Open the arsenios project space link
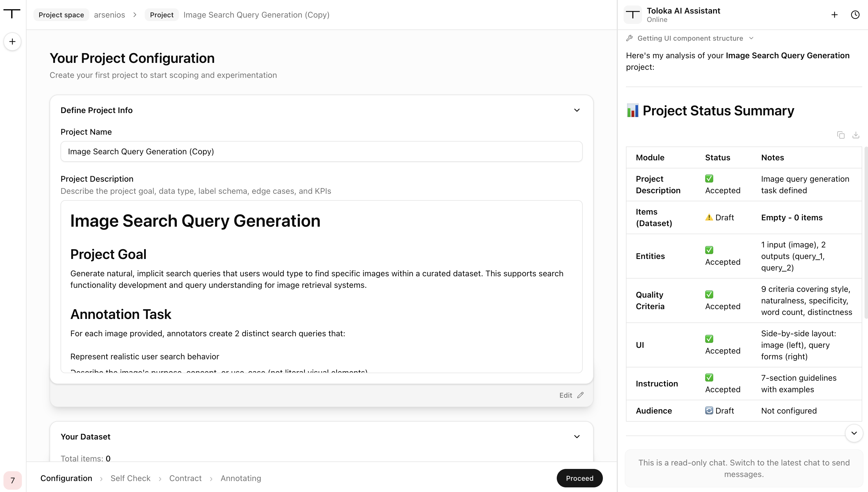This screenshot has width=868, height=492. click(110, 15)
